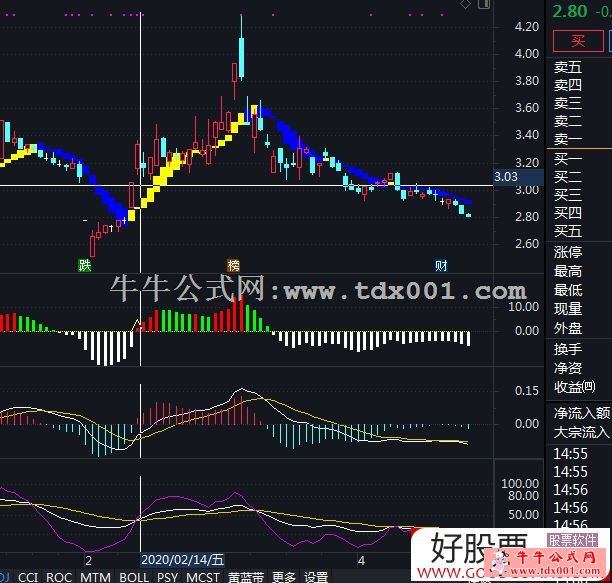Click the month 4 label on time axis

[x=361, y=561]
